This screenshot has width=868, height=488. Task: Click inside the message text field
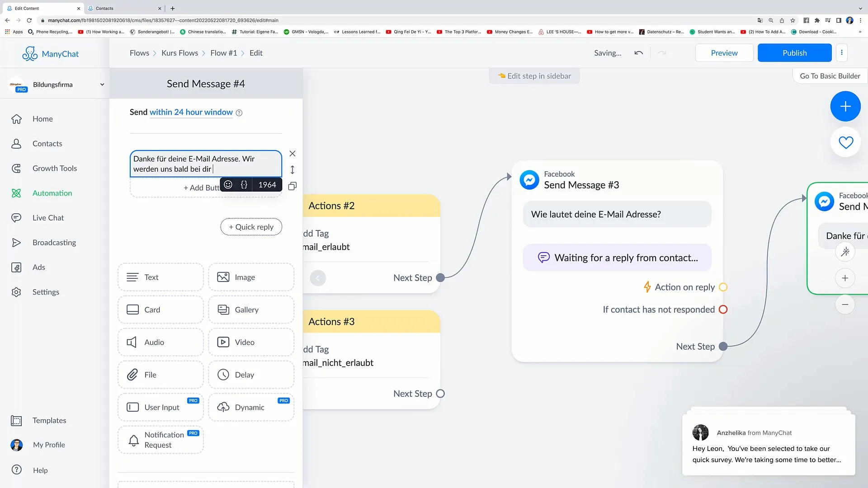(x=205, y=164)
